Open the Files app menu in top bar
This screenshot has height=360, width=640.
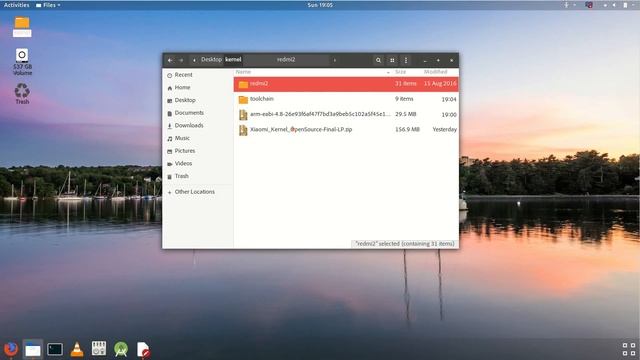point(48,5)
